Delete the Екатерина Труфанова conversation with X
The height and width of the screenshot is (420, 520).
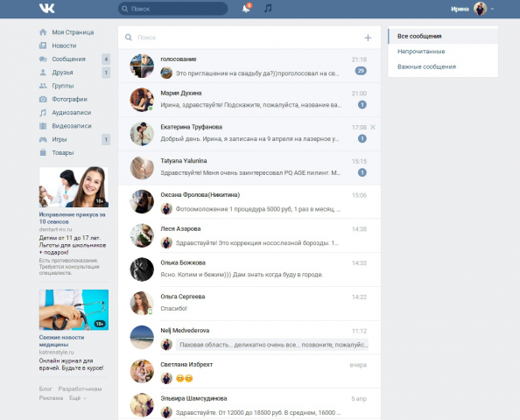tap(373, 127)
